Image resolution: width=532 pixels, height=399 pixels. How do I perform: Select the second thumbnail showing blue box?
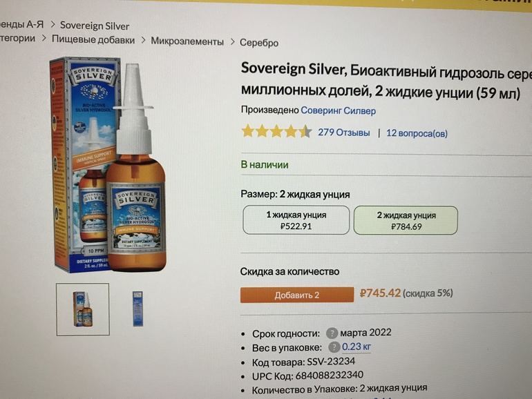137,309
